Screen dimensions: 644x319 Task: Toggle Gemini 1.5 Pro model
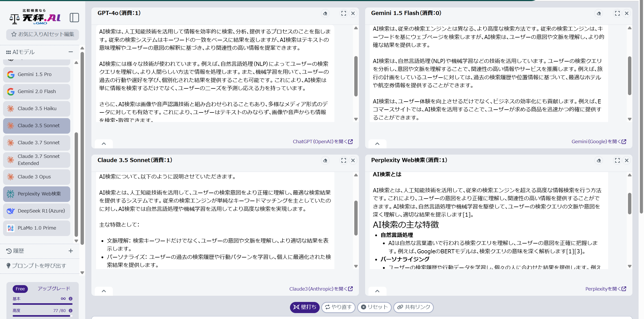tap(37, 74)
